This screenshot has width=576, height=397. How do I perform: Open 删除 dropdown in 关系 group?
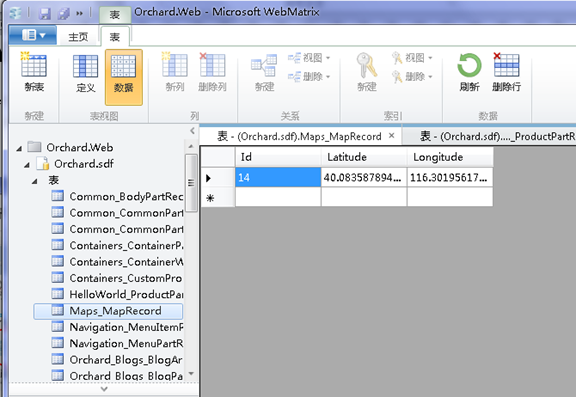click(309, 76)
